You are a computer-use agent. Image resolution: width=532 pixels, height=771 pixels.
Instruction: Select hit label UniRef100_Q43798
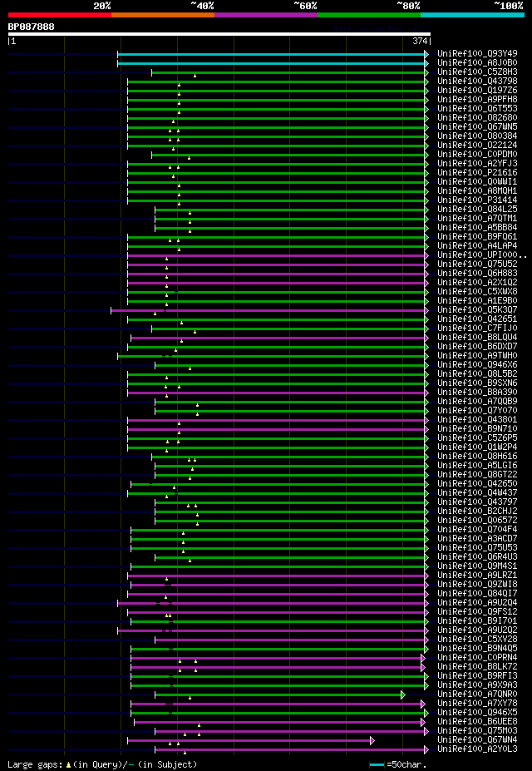click(477, 81)
